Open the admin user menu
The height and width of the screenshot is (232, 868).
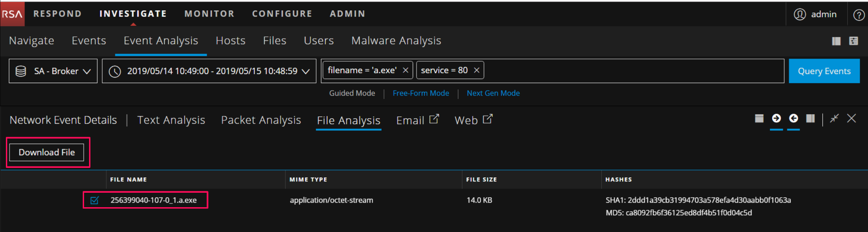coord(816,14)
